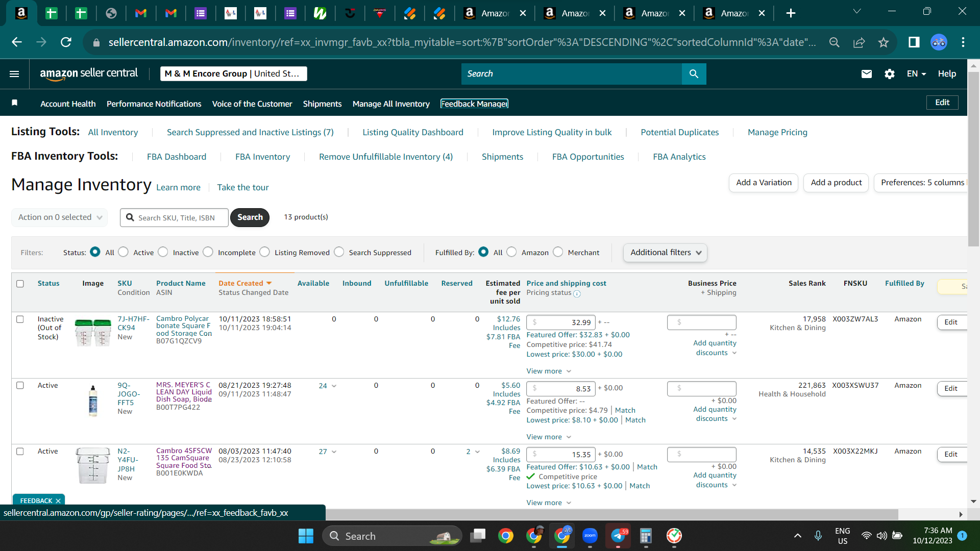This screenshot has height=551, width=980.
Task: Click the Date Created column sort header
Action: (245, 284)
